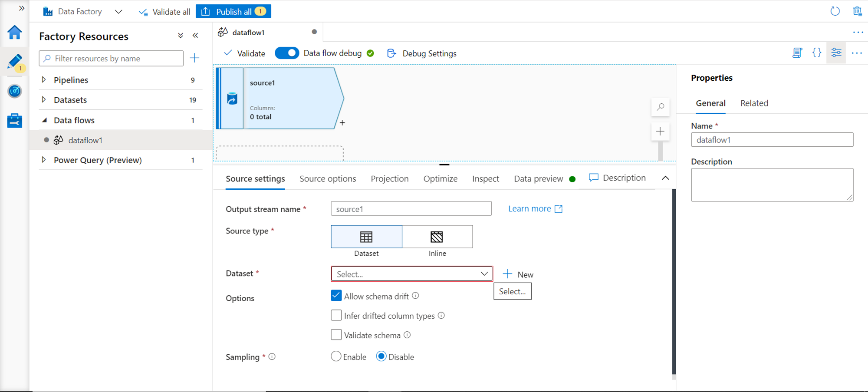Switch to the Related properties tab

[x=754, y=103]
